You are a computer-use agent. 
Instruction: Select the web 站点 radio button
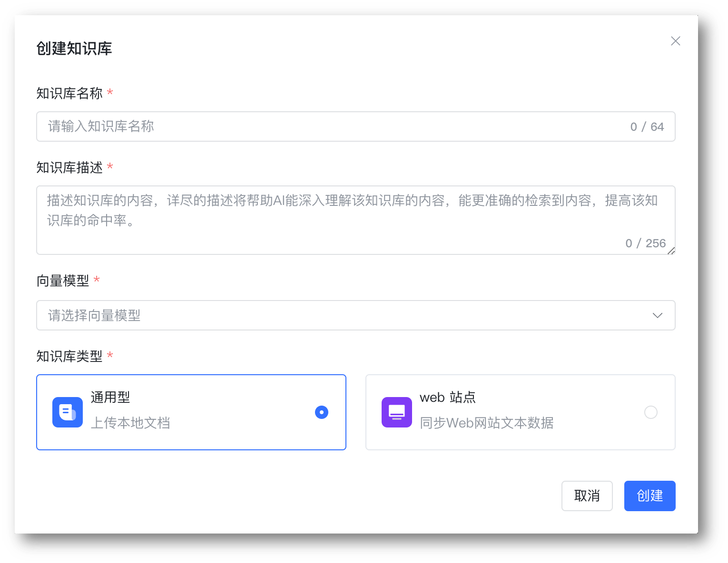(x=650, y=412)
